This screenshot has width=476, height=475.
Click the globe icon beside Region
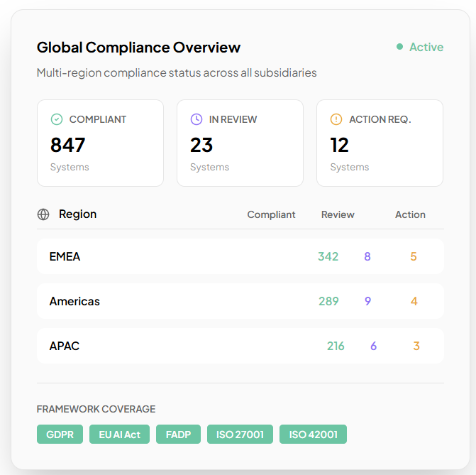click(x=43, y=214)
